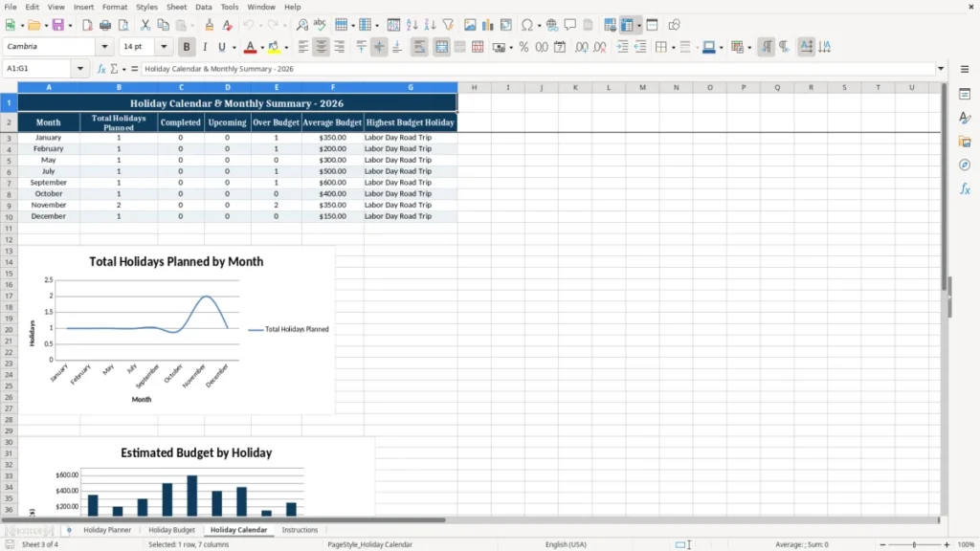This screenshot has width=980, height=551.
Task: Expand the formula bar arrow
Action: [941, 69]
